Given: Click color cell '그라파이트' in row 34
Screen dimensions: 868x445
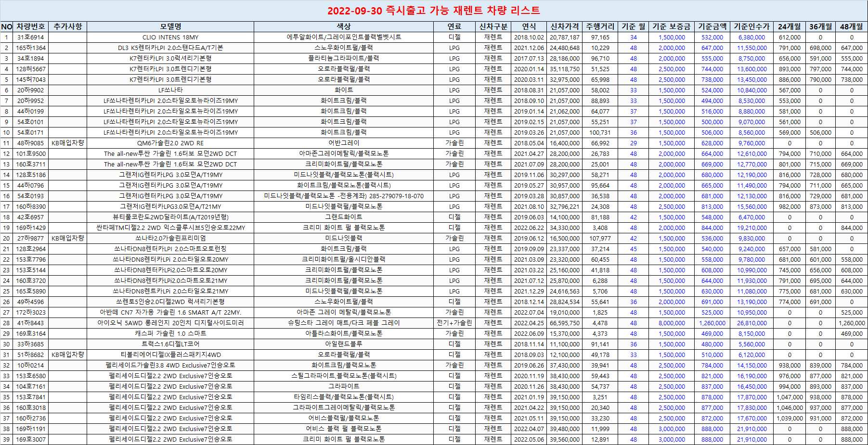Looking at the screenshot, I should 344,386.
